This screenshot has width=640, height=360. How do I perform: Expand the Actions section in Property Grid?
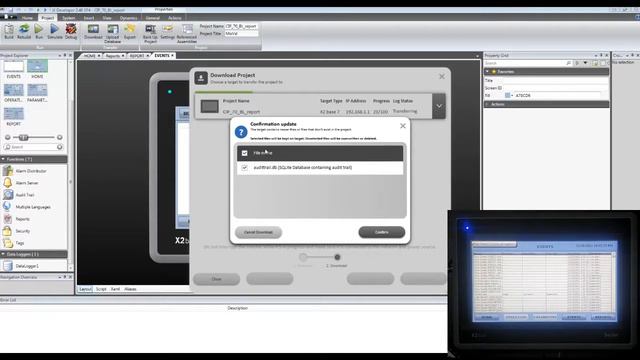click(x=487, y=104)
